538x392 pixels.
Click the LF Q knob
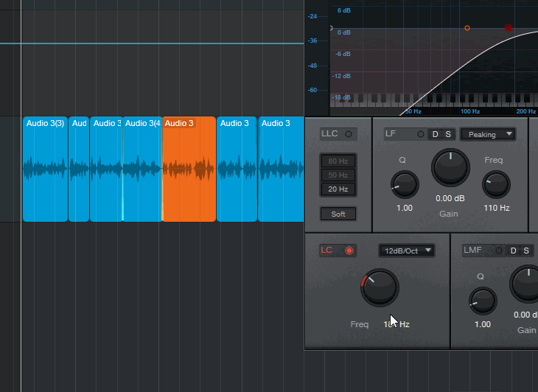tap(404, 184)
